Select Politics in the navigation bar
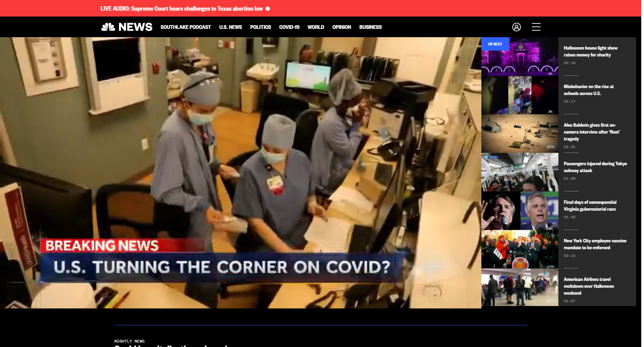The width and height of the screenshot is (644, 347). tap(260, 27)
